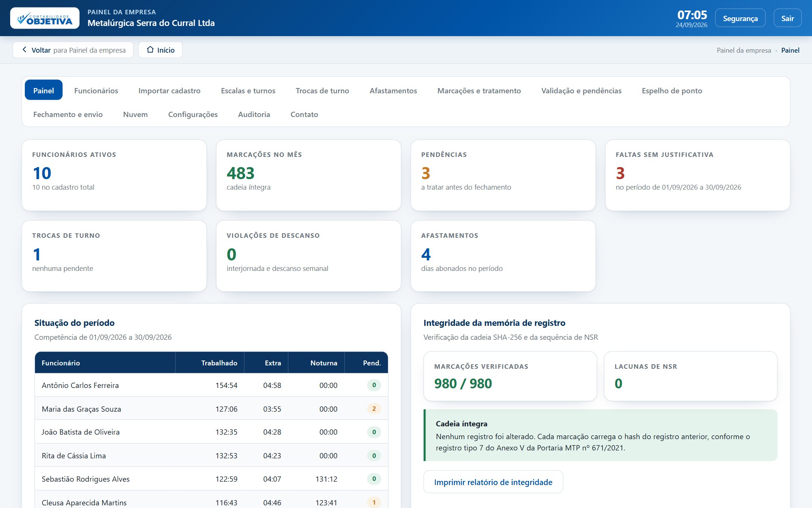Viewport: 812px width, 508px height.
Task: Click the Integridade da memória de registro heading
Action: [494, 322]
